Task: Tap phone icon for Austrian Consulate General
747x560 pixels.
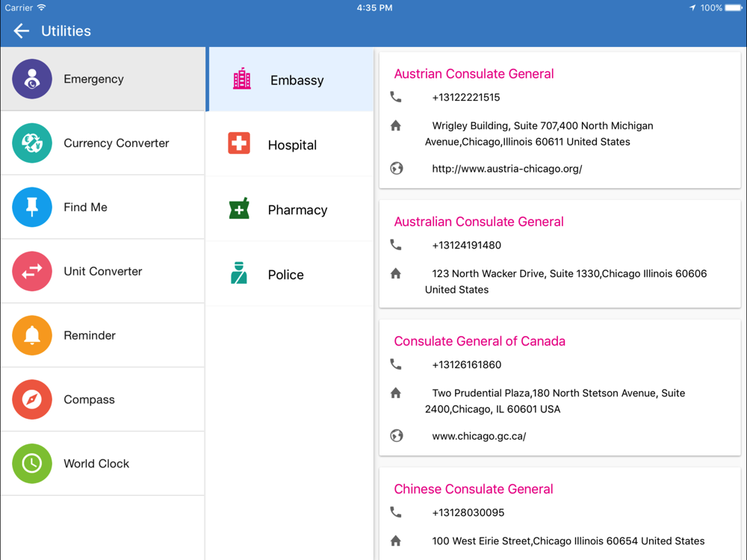Action: pyautogui.click(x=396, y=96)
